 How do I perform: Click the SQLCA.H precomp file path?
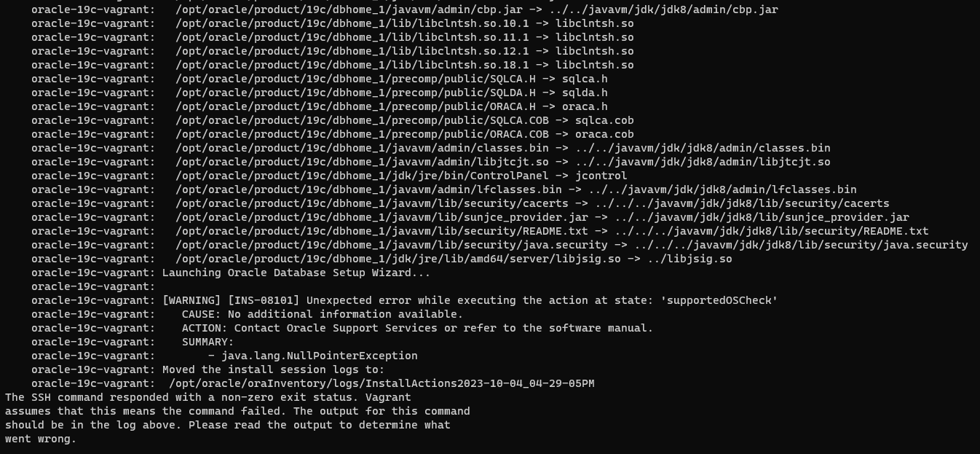355,79
